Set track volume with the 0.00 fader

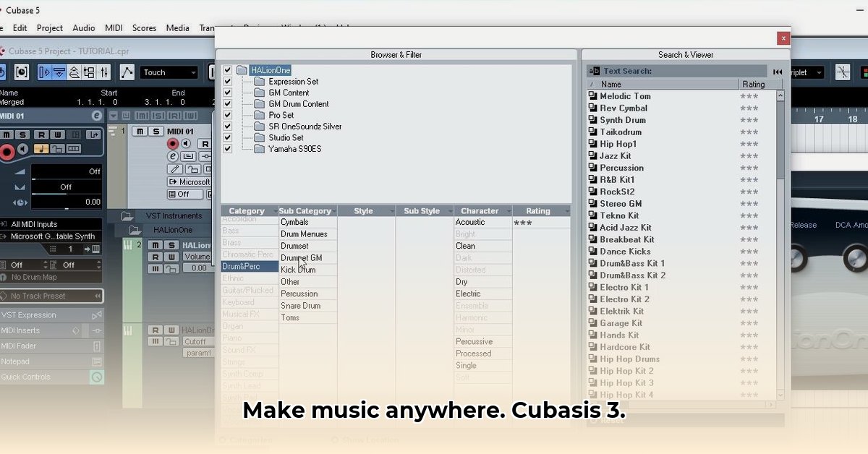[x=197, y=267]
